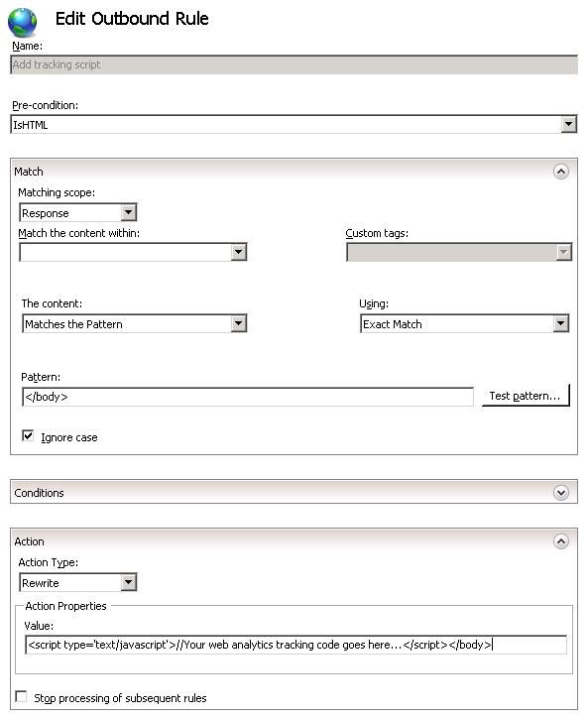Click the Matching scope label

[x=57, y=192]
